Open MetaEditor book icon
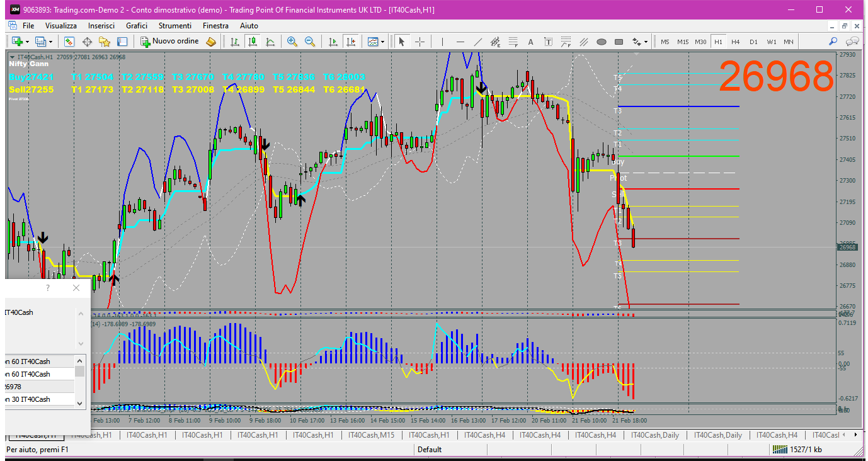This screenshot has width=868, height=461. point(212,42)
